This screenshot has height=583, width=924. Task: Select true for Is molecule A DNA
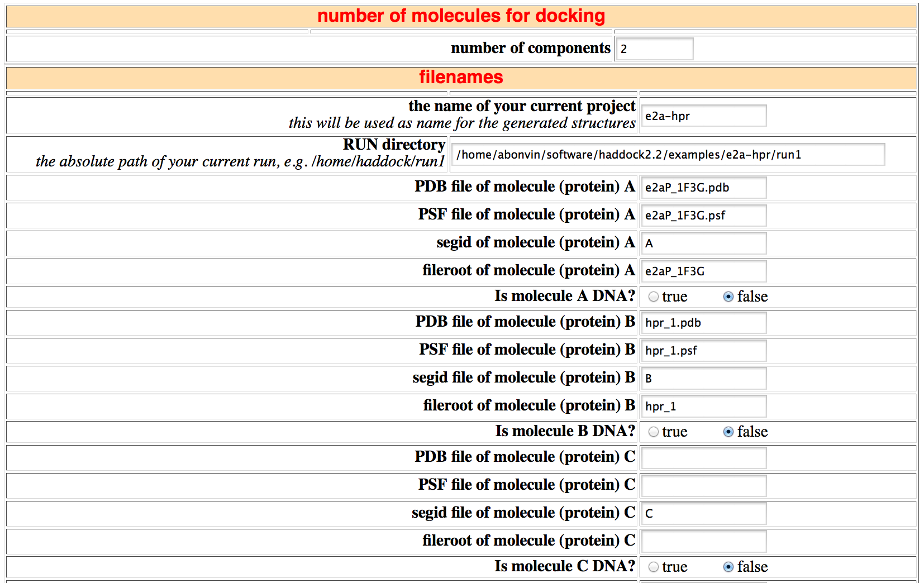tap(653, 297)
